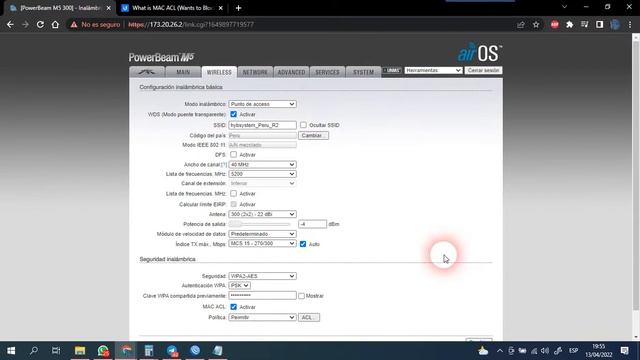This screenshot has height=360, width=640.
Task: Toggle MAC ACL Activar checkbox
Action: (x=233, y=307)
